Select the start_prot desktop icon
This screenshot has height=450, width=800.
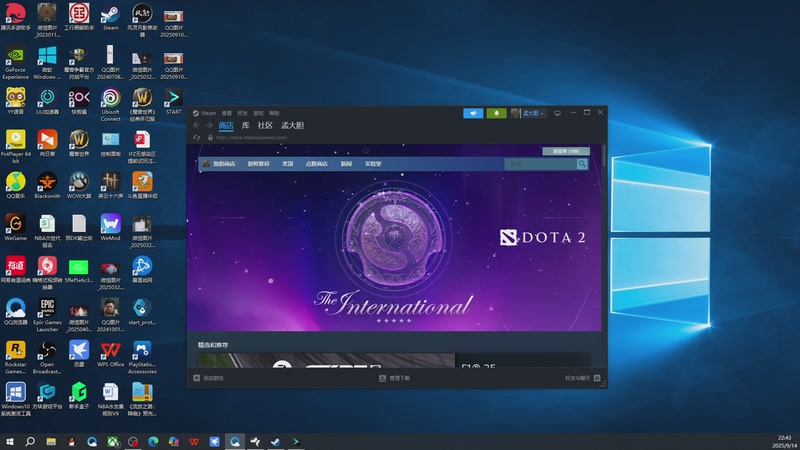click(x=142, y=312)
